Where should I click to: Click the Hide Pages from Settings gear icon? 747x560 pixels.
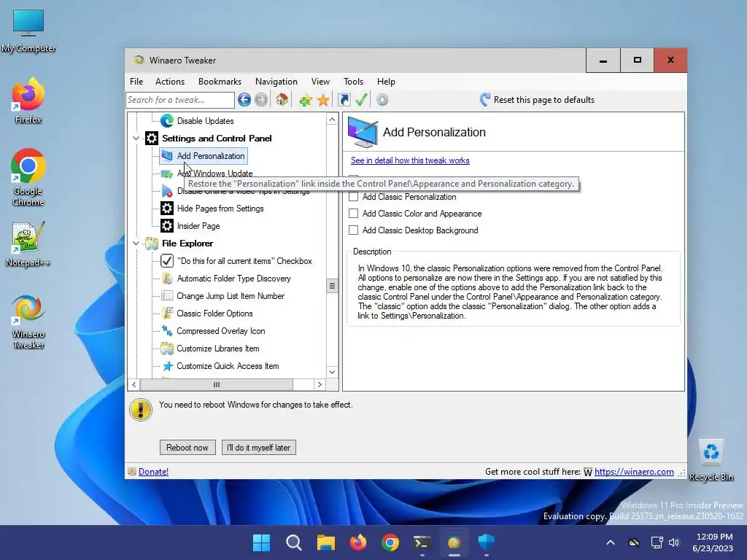pyautogui.click(x=167, y=209)
